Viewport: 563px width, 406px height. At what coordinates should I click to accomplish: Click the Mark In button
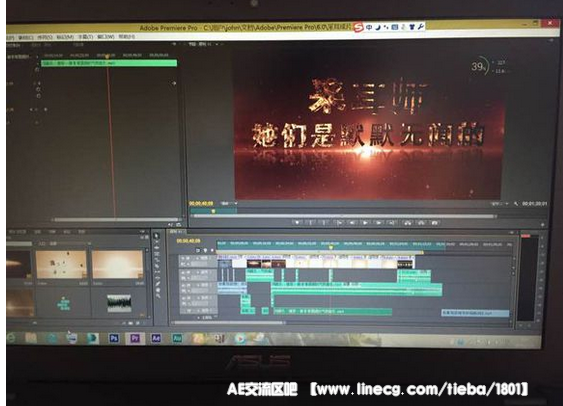click(x=311, y=223)
